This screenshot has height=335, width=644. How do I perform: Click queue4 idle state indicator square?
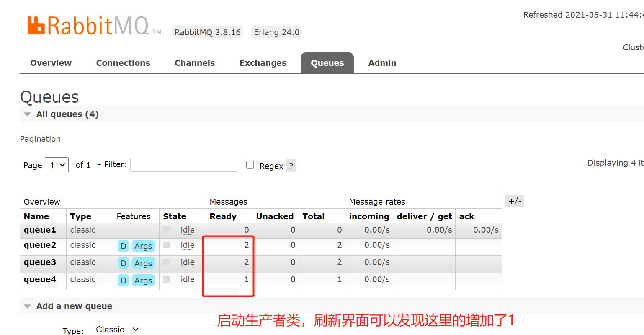[x=166, y=279]
